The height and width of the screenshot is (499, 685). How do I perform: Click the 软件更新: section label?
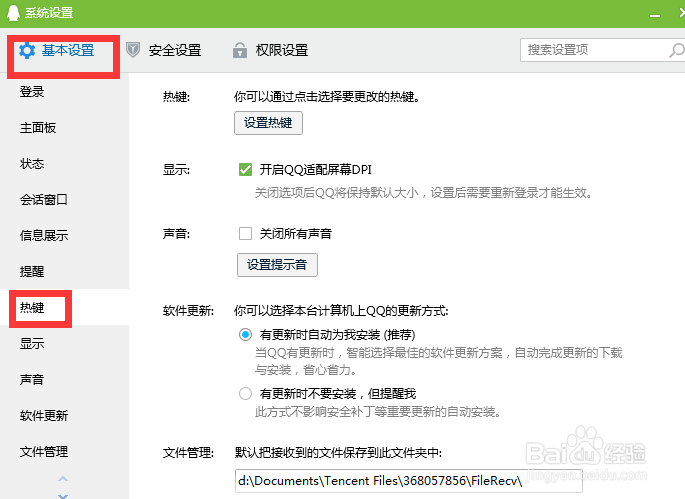pos(188,311)
